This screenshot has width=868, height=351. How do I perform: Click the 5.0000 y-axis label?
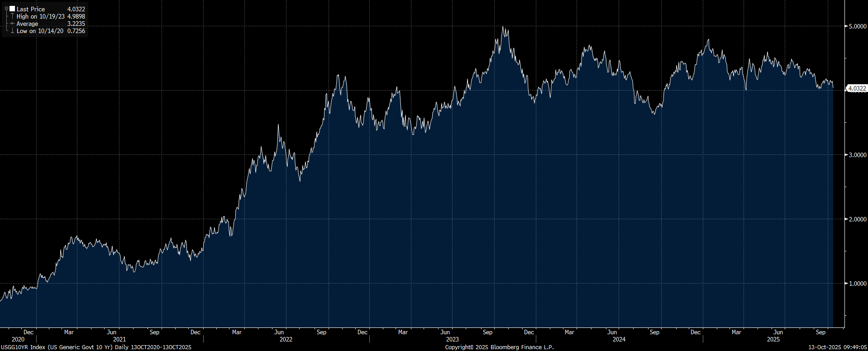[857, 26]
